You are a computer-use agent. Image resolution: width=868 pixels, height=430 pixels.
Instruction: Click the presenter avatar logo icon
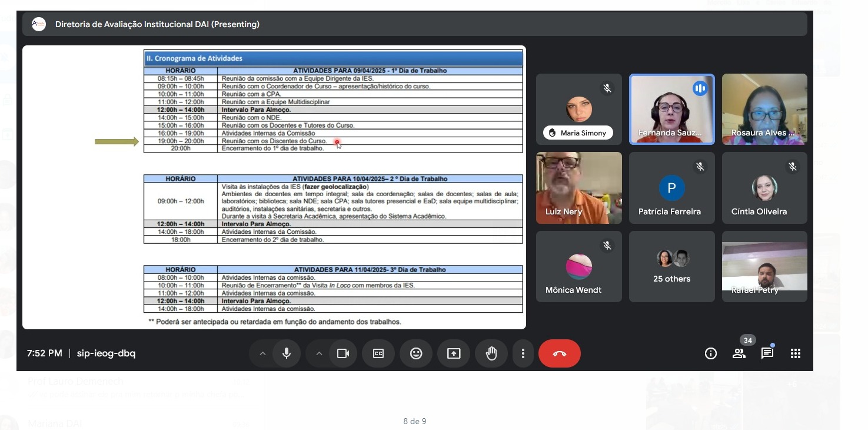point(39,24)
